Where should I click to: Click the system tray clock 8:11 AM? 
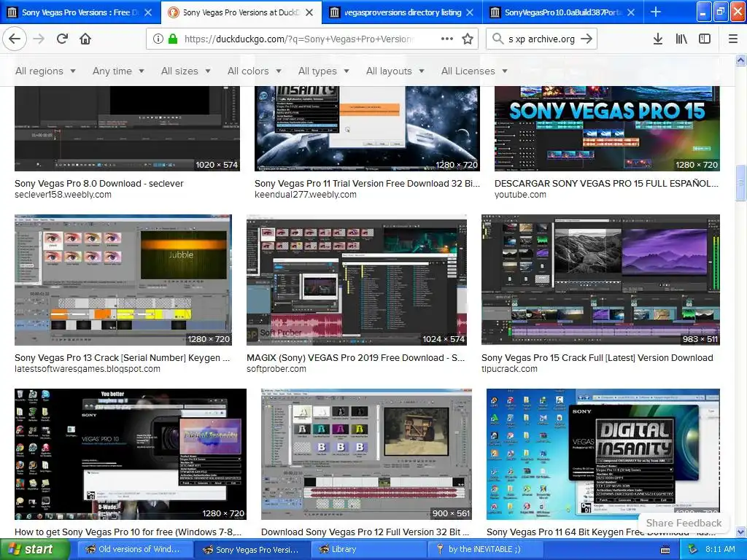pos(720,550)
